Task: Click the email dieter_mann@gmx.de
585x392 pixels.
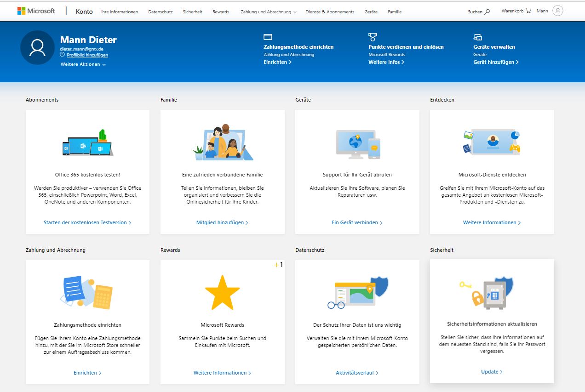Action: coord(81,49)
